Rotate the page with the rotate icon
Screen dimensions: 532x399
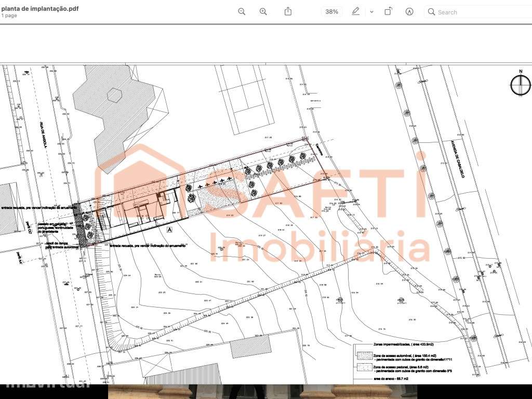388,11
